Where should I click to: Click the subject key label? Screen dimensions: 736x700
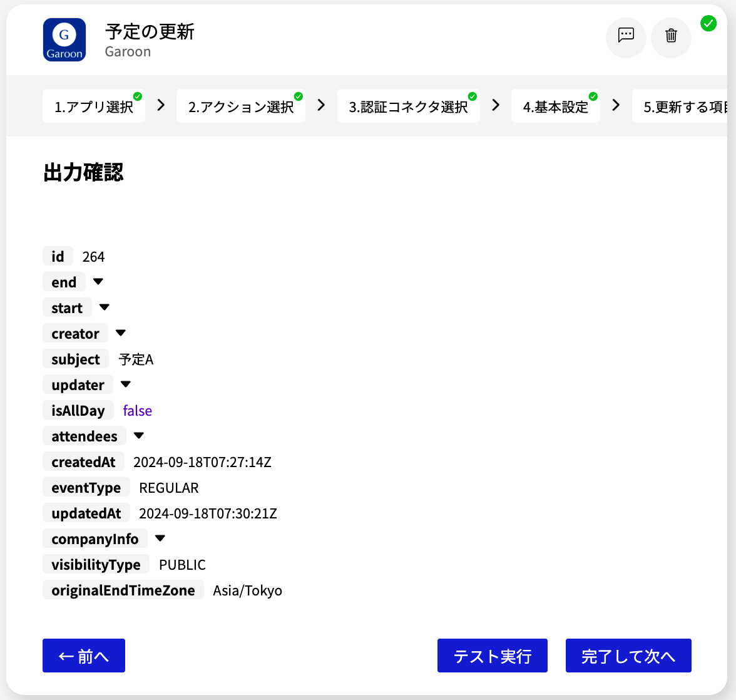(76, 359)
